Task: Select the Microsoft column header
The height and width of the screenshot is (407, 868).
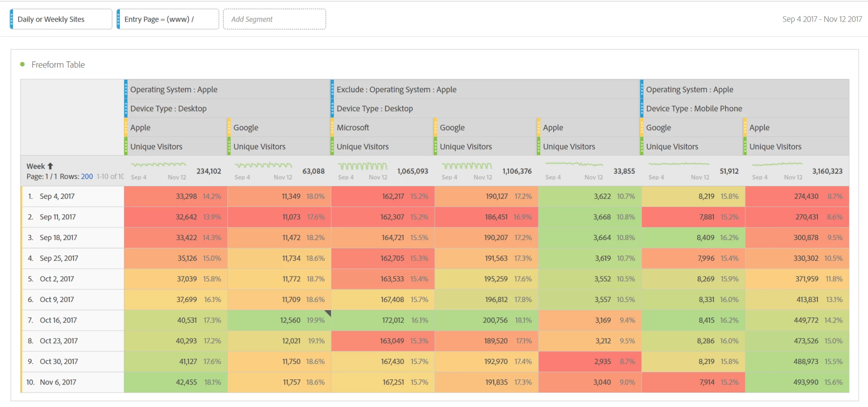Action: click(382, 128)
